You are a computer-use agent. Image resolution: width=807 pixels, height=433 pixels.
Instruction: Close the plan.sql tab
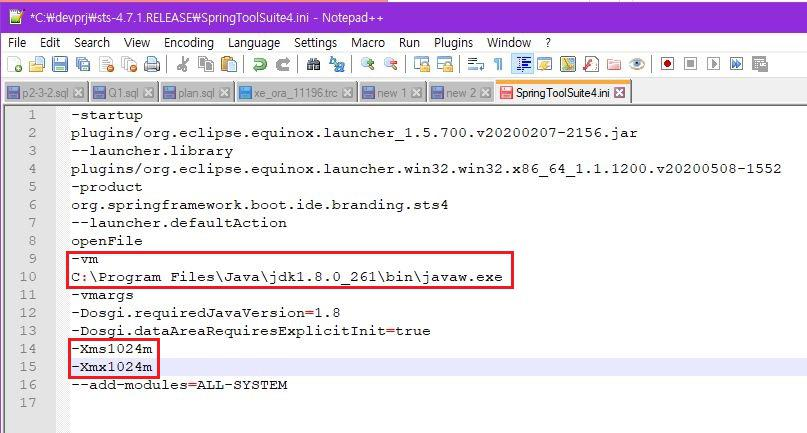(x=224, y=93)
